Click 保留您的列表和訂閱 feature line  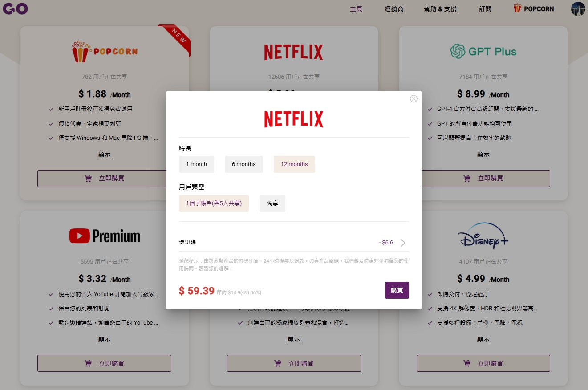tap(84, 309)
